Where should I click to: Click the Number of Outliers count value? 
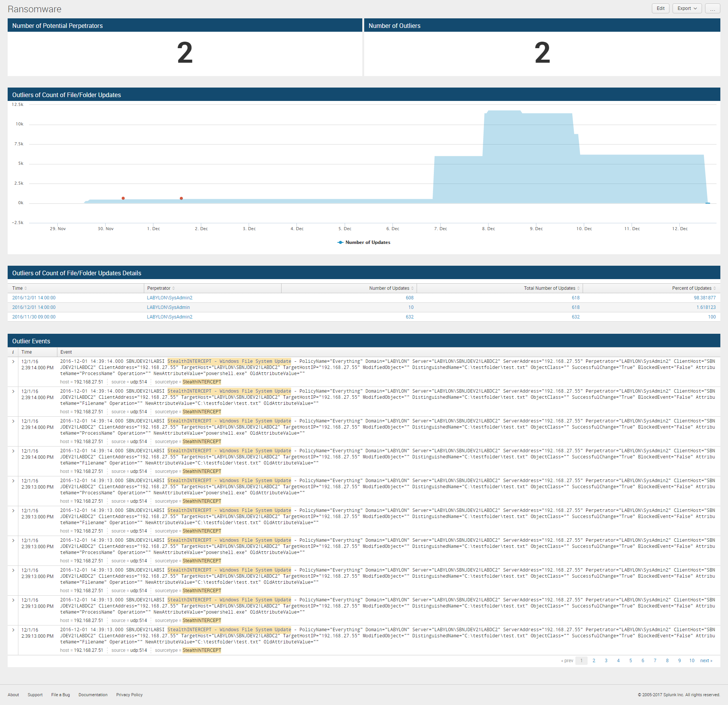542,53
